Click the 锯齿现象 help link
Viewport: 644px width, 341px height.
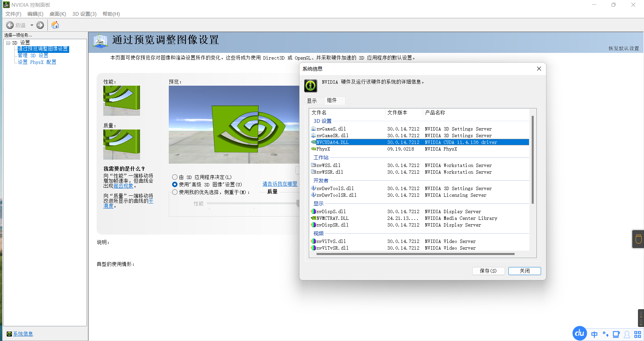[x=123, y=186]
